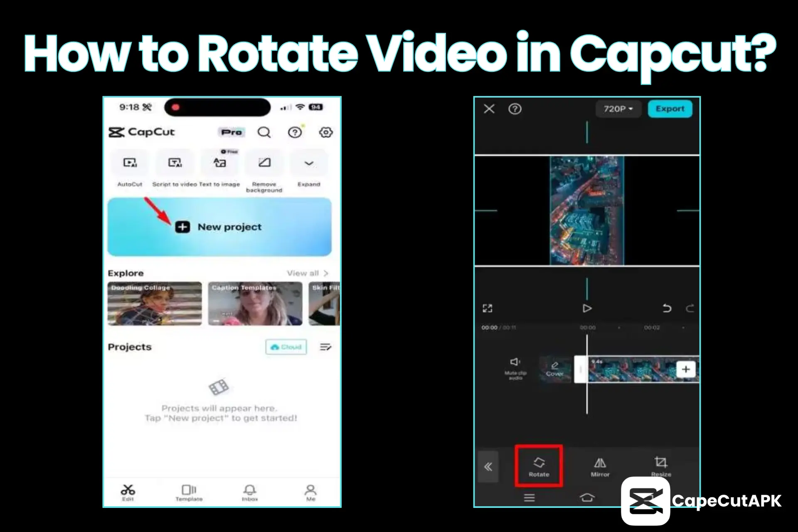Tap the Resize crop tool
798x532 pixels.
pos(661,467)
